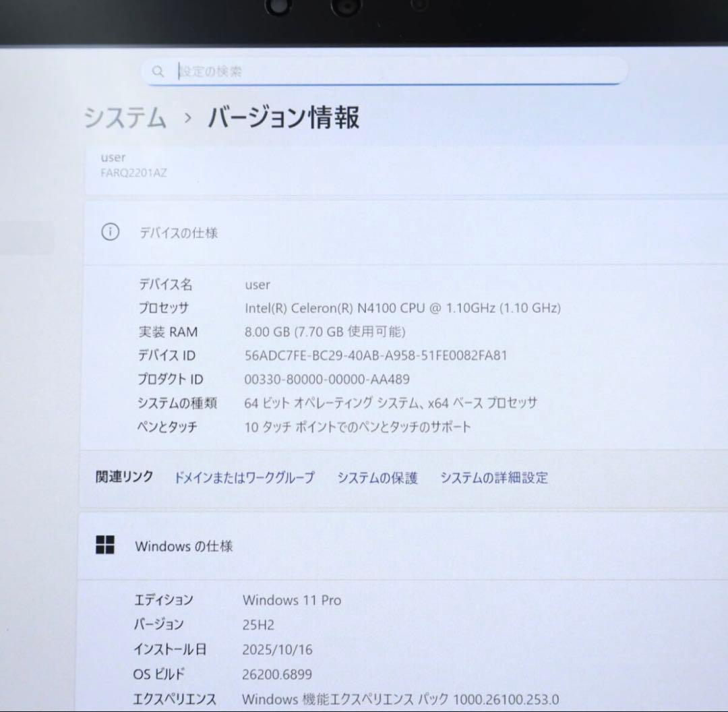This screenshot has height=712, width=728.
Task: Click the search magnifier icon
Action: pyautogui.click(x=158, y=71)
